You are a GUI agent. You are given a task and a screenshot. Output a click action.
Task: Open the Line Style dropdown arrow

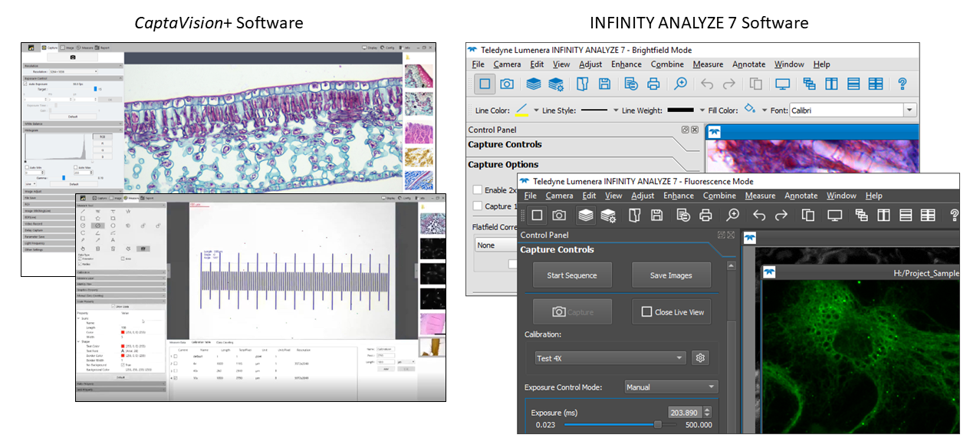point(616,110)
